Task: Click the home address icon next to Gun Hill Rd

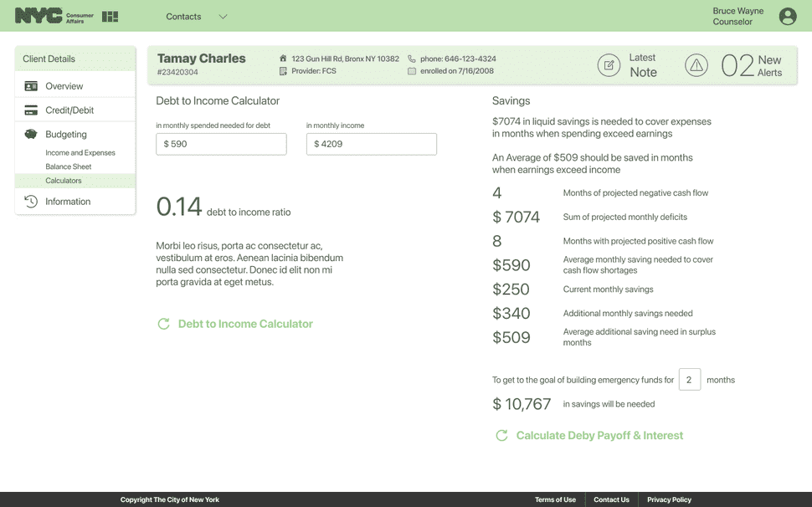Action: [x=285, y=59]
